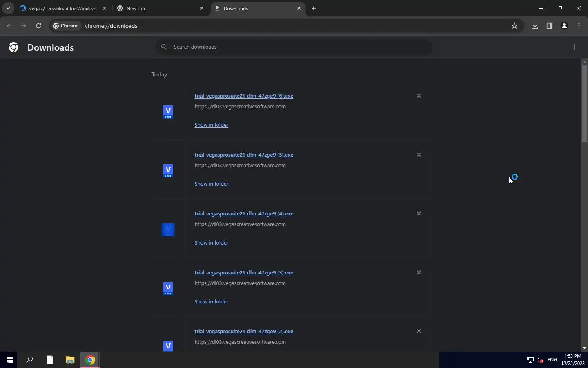Image resolution: width=588 pixels, height=368 pixels.
Task: Open trial_vegasprosuite21_dlm_47zge9 (3).exe
Action: pos(244,272)
